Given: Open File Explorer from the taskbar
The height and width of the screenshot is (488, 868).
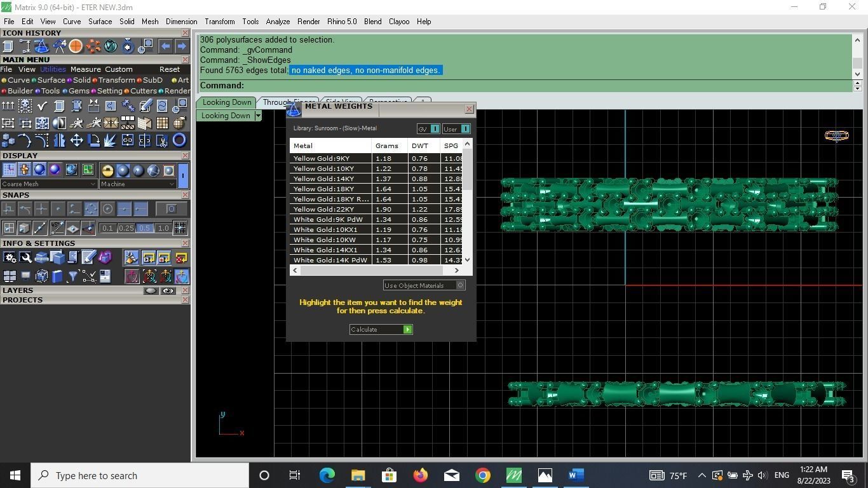Looking at the screenshot, I should tap(358, 475).
